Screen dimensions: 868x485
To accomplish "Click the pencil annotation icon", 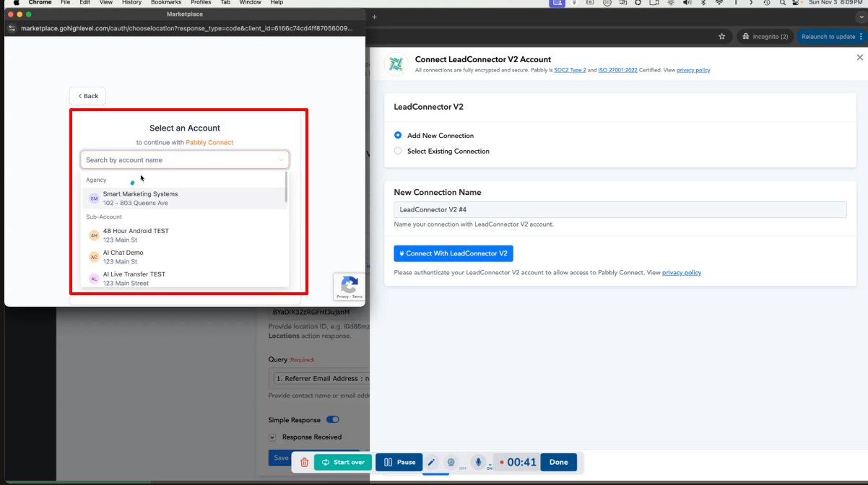I will pyautogui.click(x=431, y=463).
